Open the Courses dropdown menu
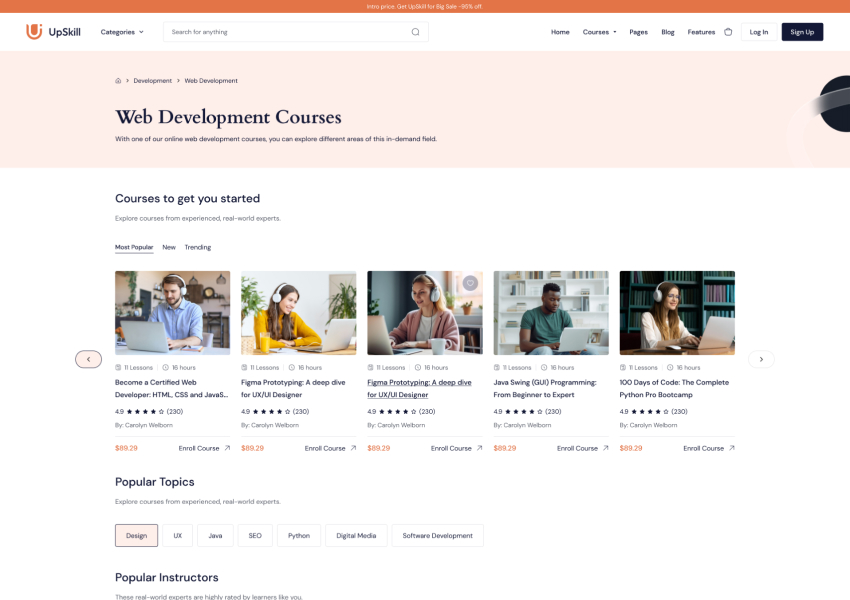 tap(599, 32)
